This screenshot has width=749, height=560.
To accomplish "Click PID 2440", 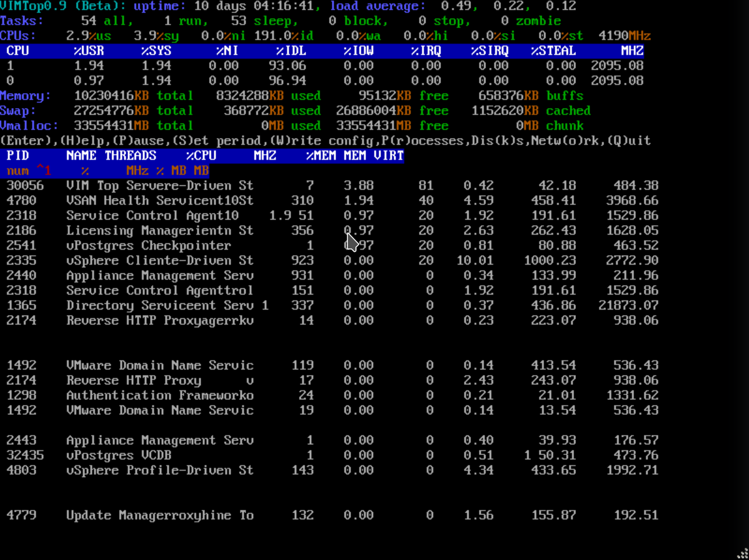I will [21, 275].
